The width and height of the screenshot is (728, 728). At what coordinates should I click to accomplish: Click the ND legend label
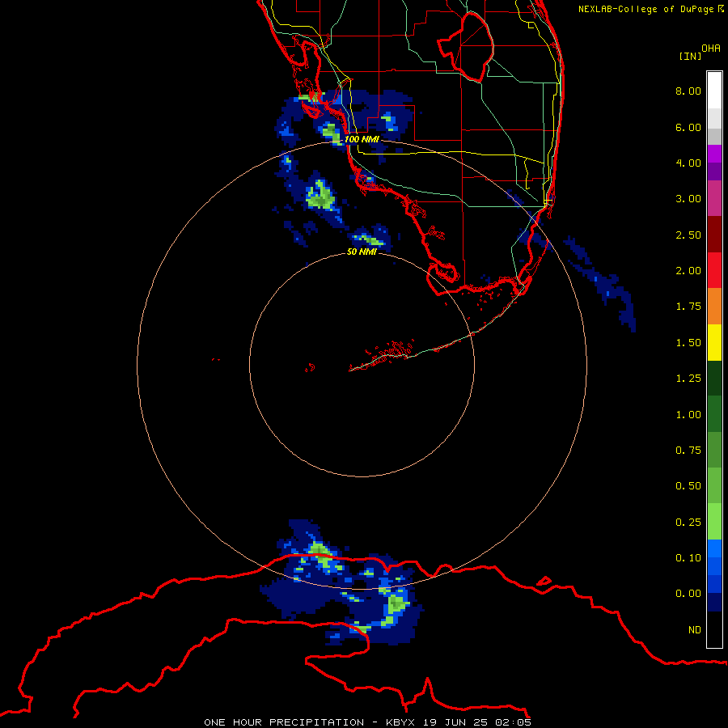coord(695,630)
